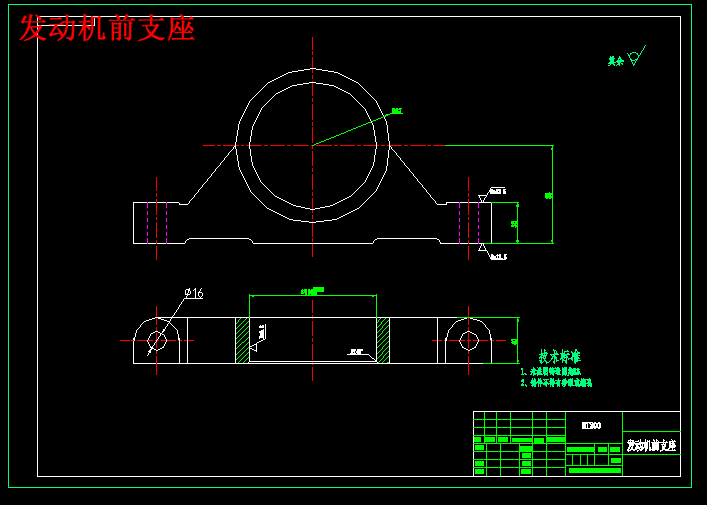
Task: Select technical note line starting with 2、
Action: tap(556, 383)
